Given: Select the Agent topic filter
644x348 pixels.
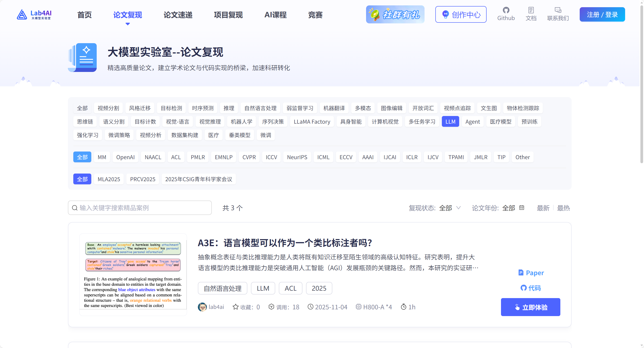Looking at the screenshot, I should [x=472, y=121].
